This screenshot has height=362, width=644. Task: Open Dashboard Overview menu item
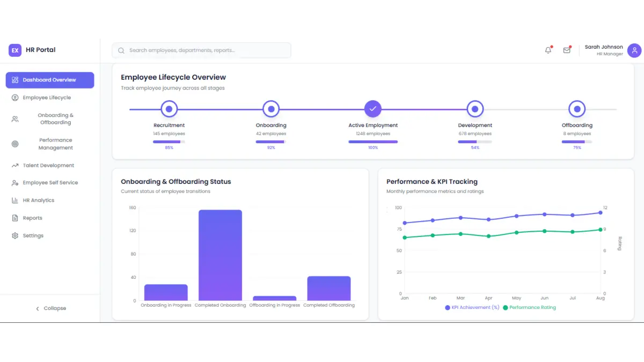tap(50, 80)
